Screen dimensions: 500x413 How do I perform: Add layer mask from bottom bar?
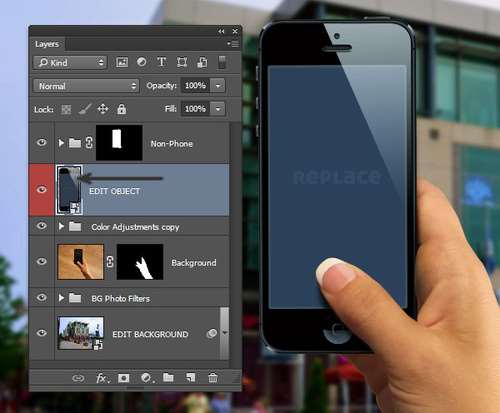coord(124,378)
